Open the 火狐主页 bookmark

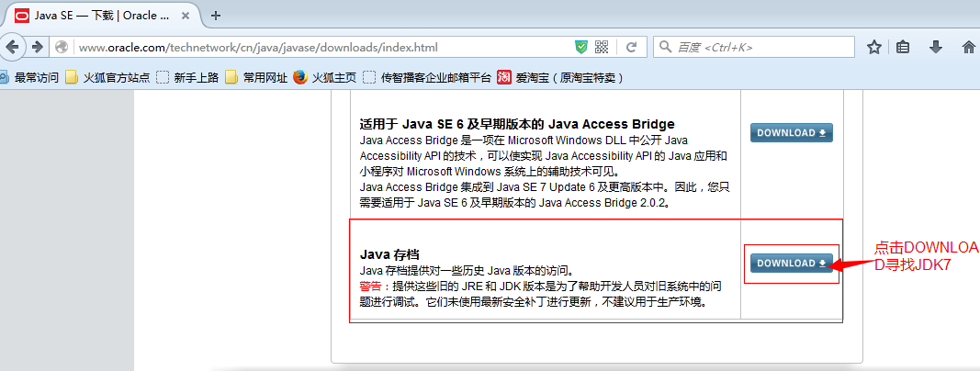(x=324, y=78)
